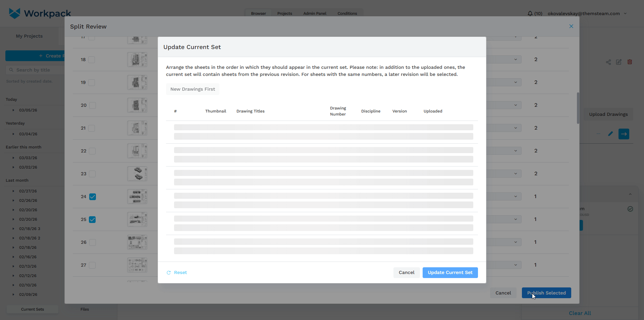Uncheck the checkbox for sheet 25
The height and width of the screenshot is (320, 644).
(x=93, y=220)
